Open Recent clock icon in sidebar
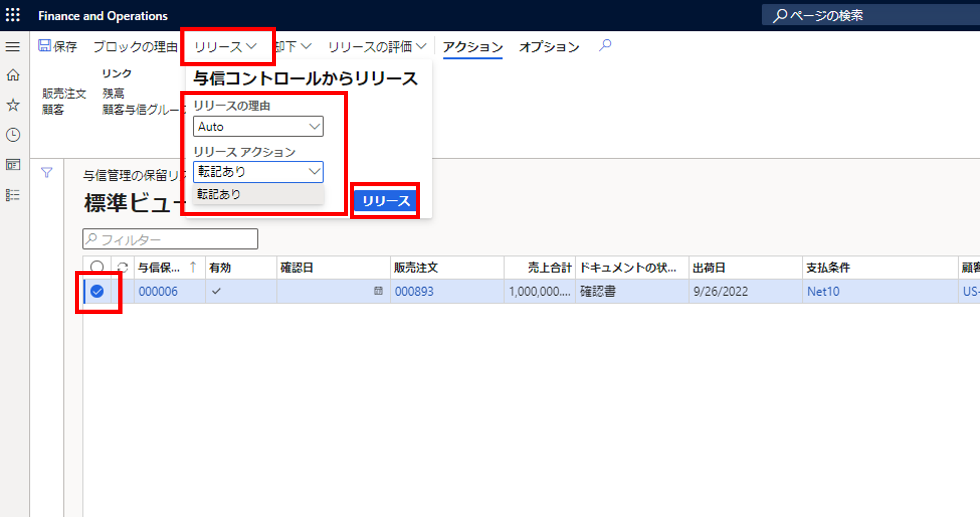Viewport: 980px width, 517px height. pos(13,135)
